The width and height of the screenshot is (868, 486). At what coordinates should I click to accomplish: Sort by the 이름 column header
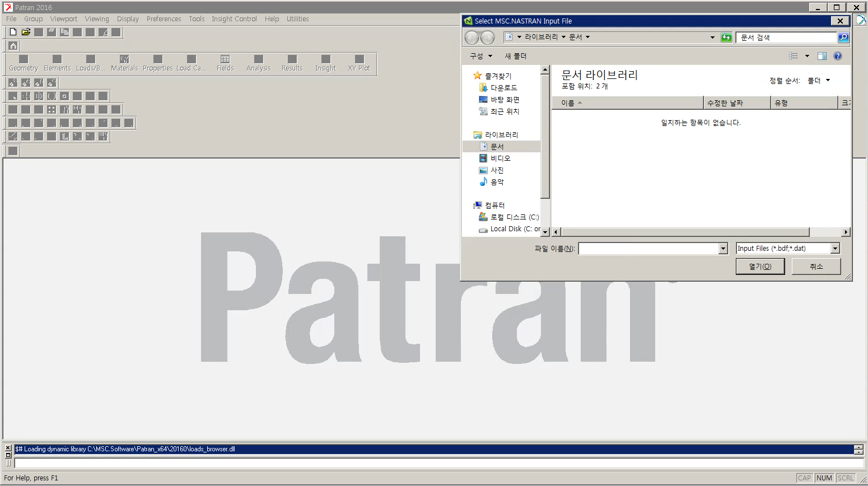coord(627,103)
